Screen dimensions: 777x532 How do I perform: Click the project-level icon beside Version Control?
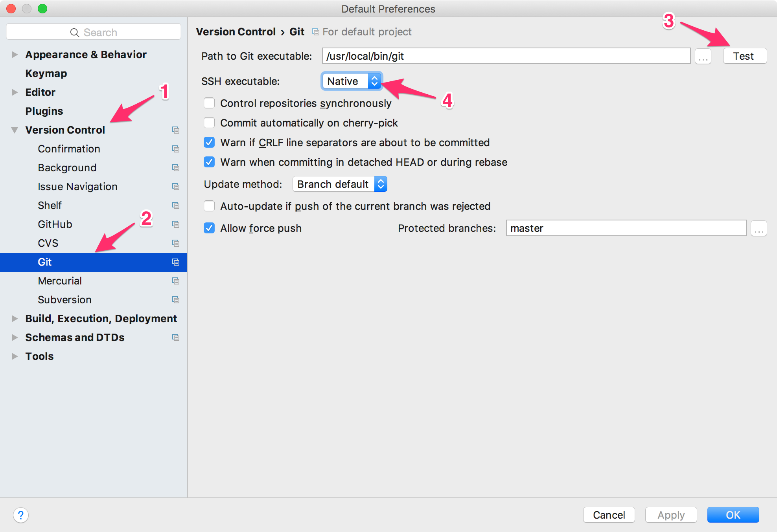[x=176, y=130]
